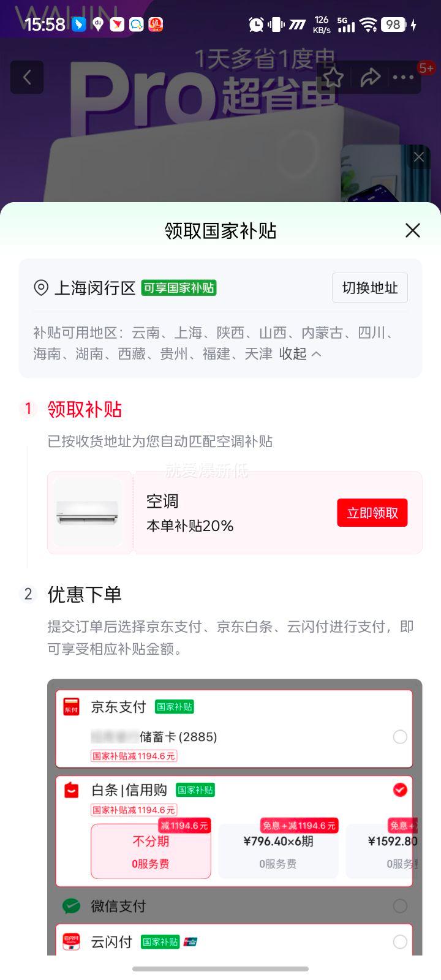This screenshot has height=980, width=441.
Task: Choose the ¥796.40×6期 installment option
Action: [x=278, y=851]
